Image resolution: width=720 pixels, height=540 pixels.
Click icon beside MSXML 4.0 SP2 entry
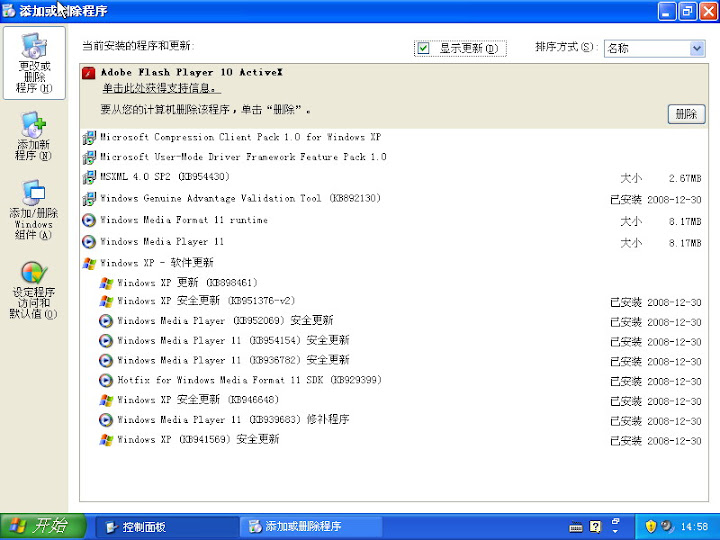tap(89, 177)
